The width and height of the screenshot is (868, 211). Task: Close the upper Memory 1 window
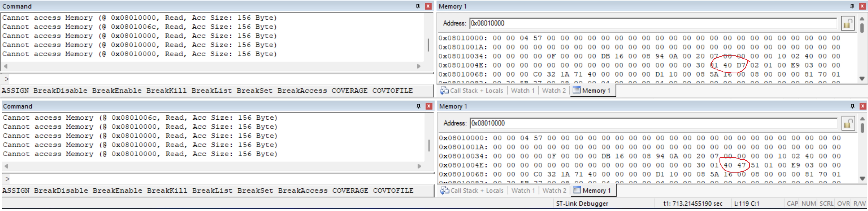(x=863, y=6)
